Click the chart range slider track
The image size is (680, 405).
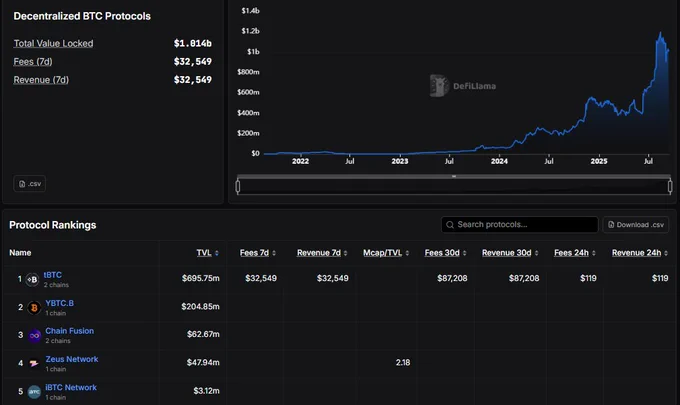click(454, 187)
